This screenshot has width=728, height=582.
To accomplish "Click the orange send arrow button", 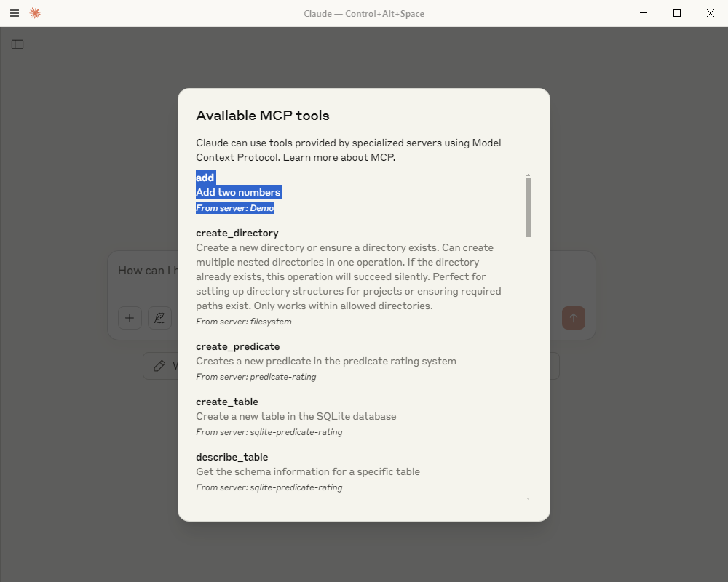I will tap(574, 318).
